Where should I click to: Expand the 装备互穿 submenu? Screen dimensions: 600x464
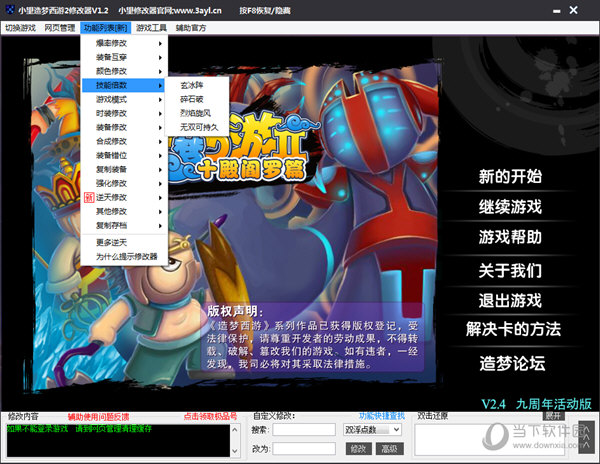click(124, 57)
